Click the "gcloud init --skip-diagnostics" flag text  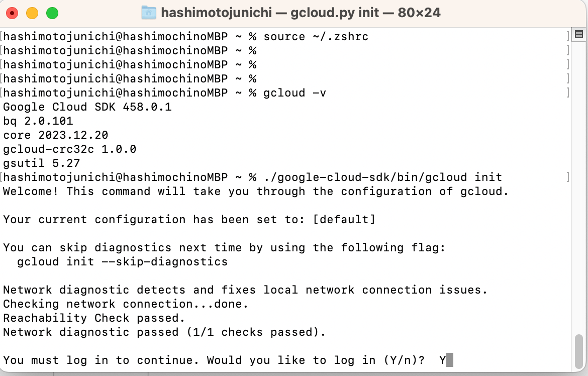click(122, 261)
